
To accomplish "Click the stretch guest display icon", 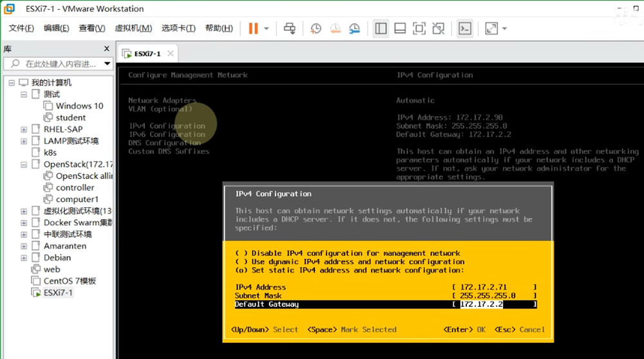I will pyautogui.click(x=491, y=28).
